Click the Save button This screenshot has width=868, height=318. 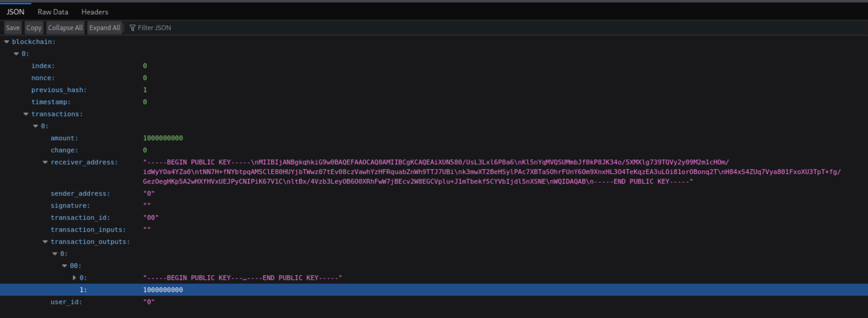pos(13,28)
